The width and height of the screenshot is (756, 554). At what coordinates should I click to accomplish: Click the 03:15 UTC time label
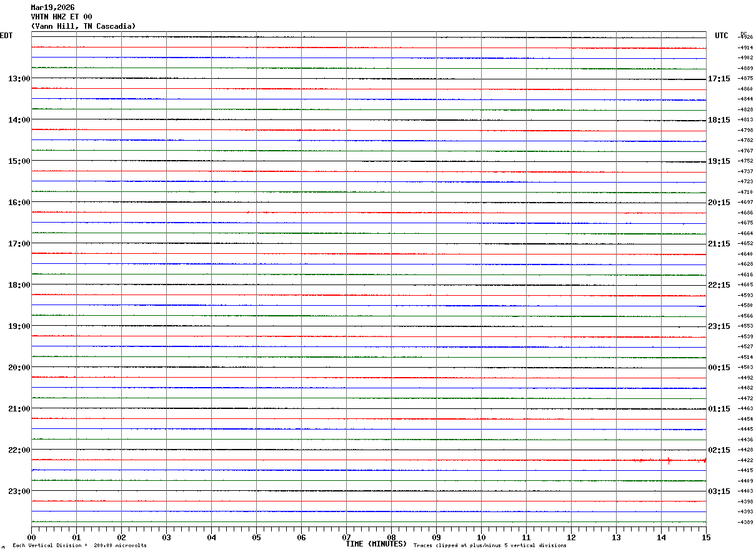pos(719,491)
